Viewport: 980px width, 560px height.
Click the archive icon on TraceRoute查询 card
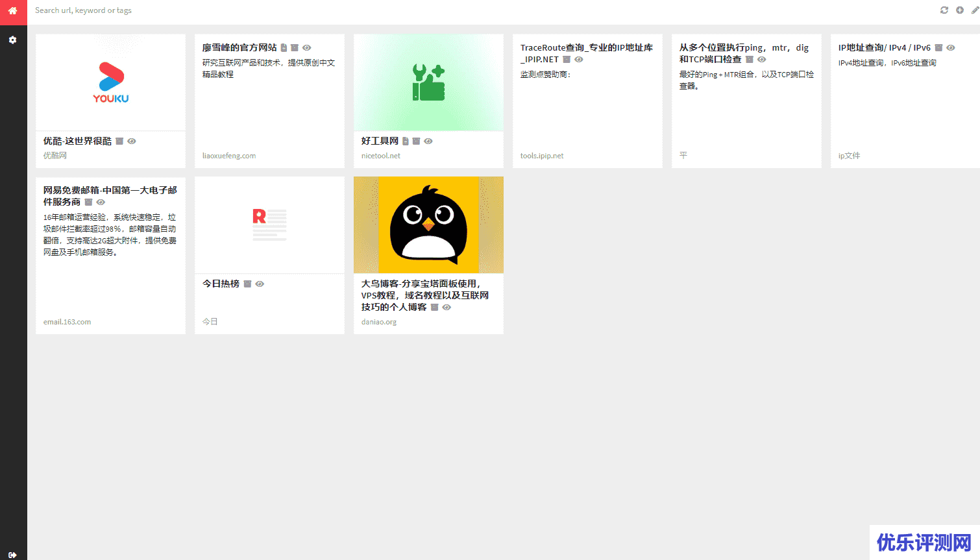[567, 59]
